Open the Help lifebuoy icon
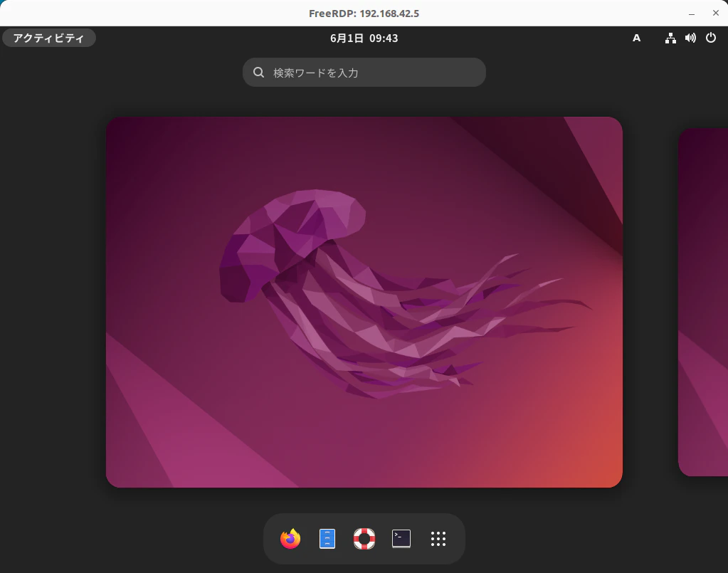Screen dimensions: 728x573 364,539
